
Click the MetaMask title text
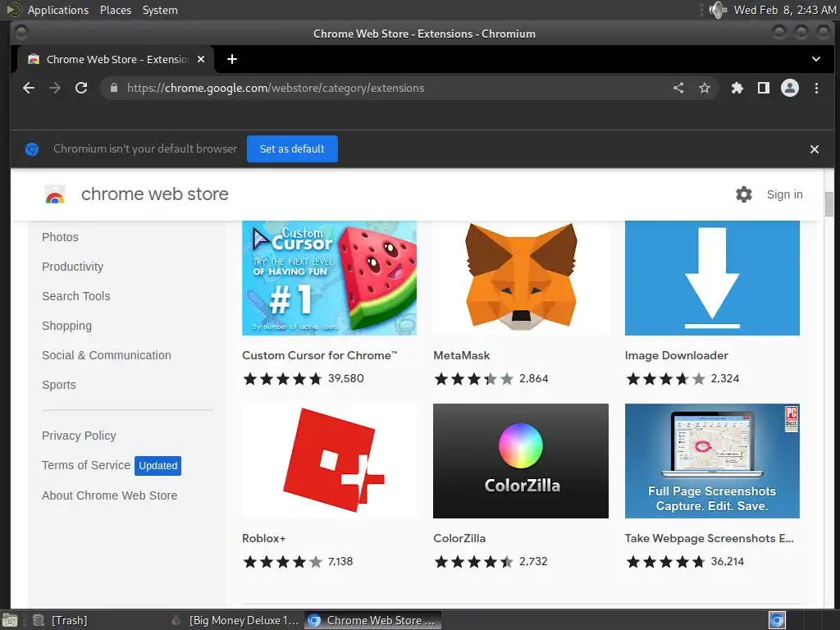[x=461, y=355]
